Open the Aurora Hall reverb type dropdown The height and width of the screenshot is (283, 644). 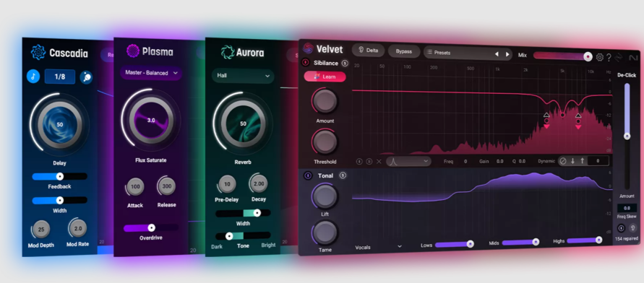[243, 76]
